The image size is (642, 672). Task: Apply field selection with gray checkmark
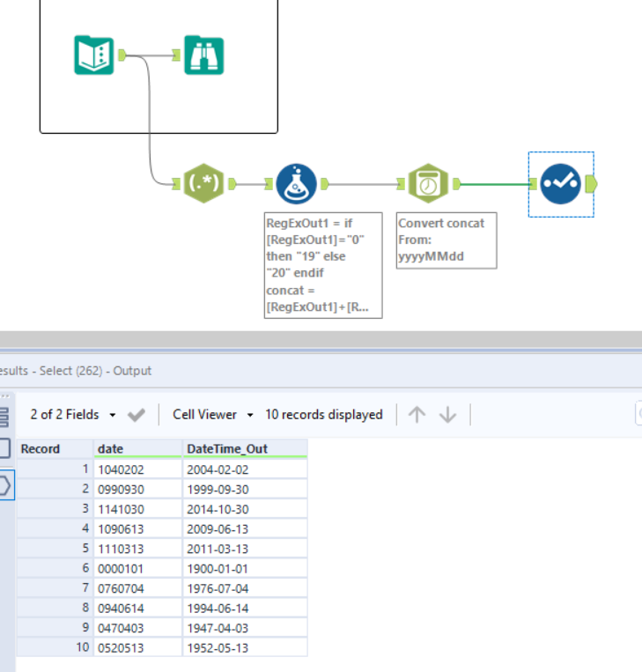[x=137, y=415]
